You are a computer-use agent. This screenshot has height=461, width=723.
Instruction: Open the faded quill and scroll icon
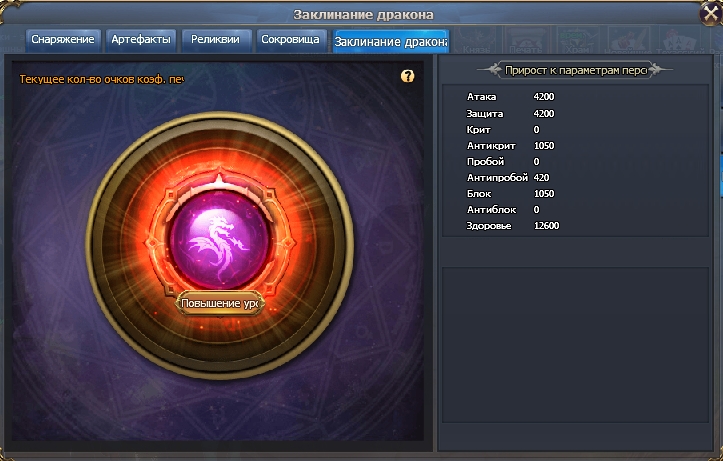[629, 40]
